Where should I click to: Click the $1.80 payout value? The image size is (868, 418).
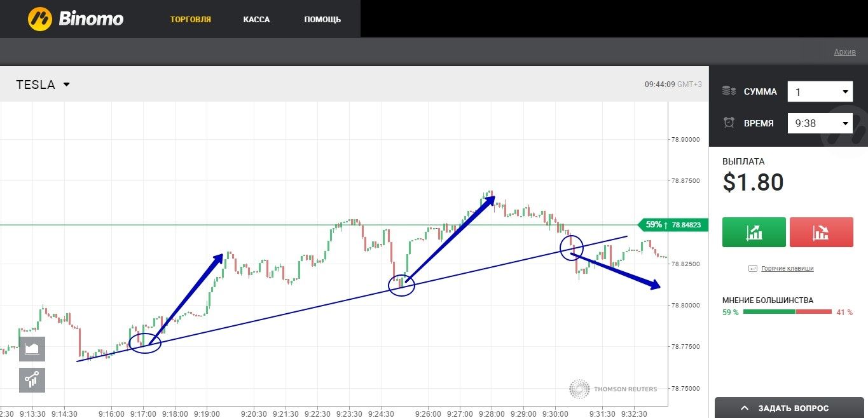[754, 182]
